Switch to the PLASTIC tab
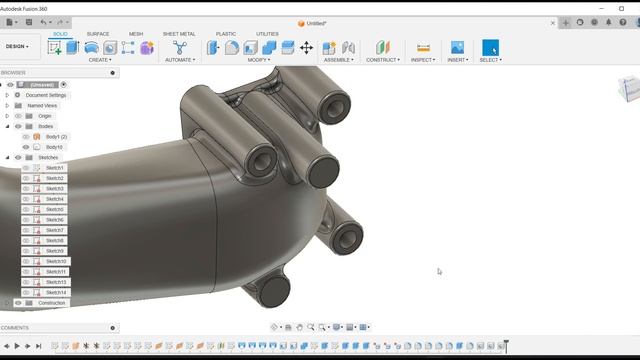This screenshot has width=640, height=360. click(x=226, y=34)
